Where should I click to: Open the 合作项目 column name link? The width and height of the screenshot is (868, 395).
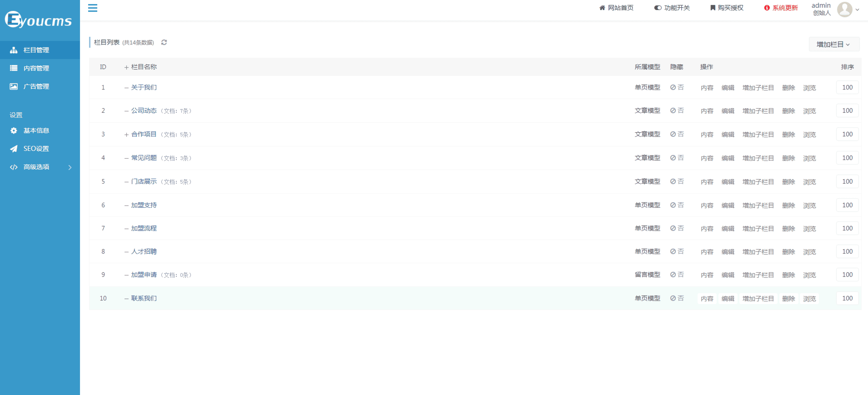(144, 134)
